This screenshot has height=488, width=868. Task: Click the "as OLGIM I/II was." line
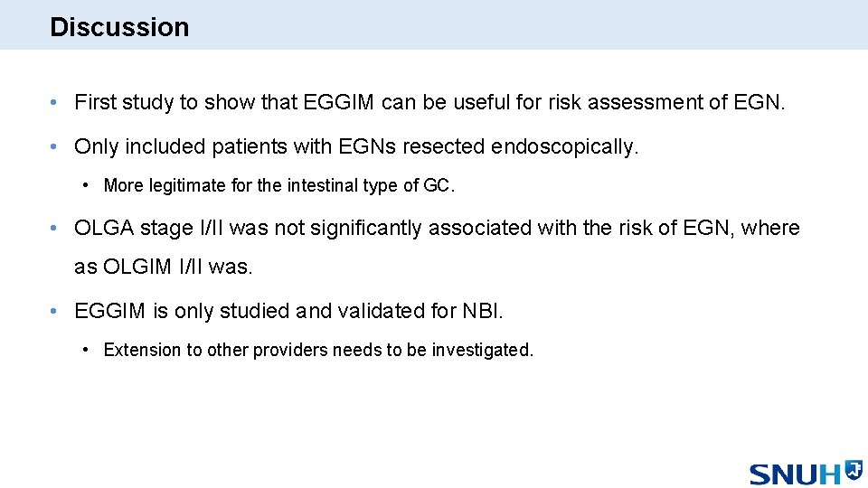[x=163, y=267]
